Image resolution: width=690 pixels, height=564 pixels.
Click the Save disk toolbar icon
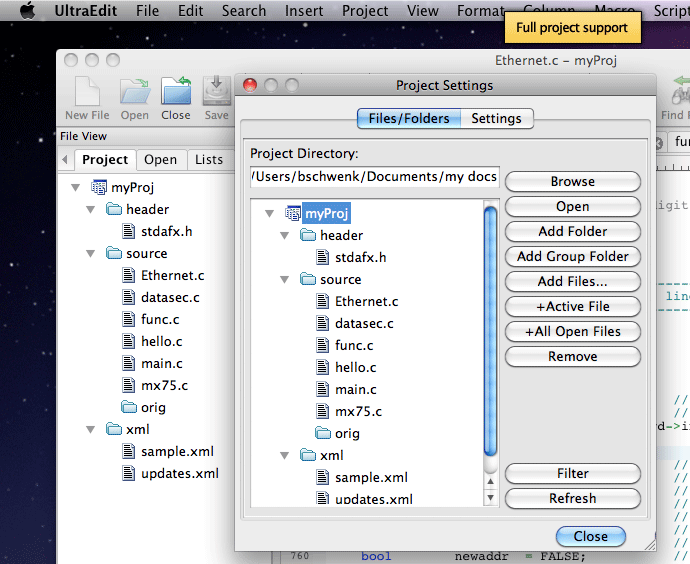click(217, 91)
